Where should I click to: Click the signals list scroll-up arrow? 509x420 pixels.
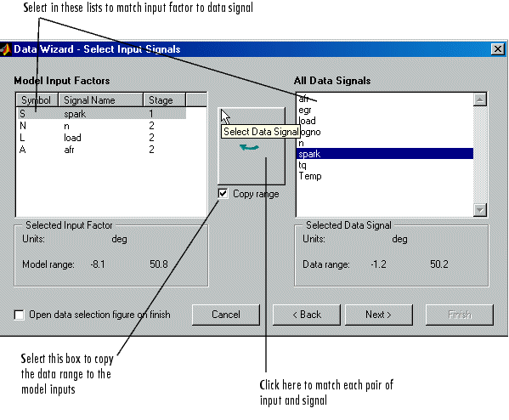tap(480, 99)
